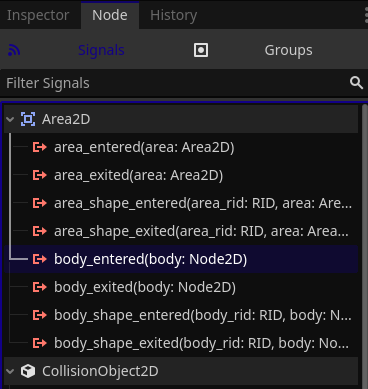Switch to the Inspector tab
Screen dimensions: 368x389
[38, 15]
